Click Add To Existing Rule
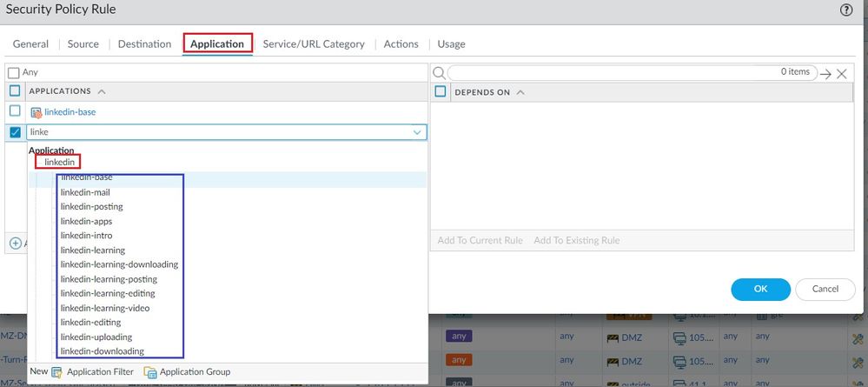The height and width of the screenshot is (387, 868). (576, 240)
